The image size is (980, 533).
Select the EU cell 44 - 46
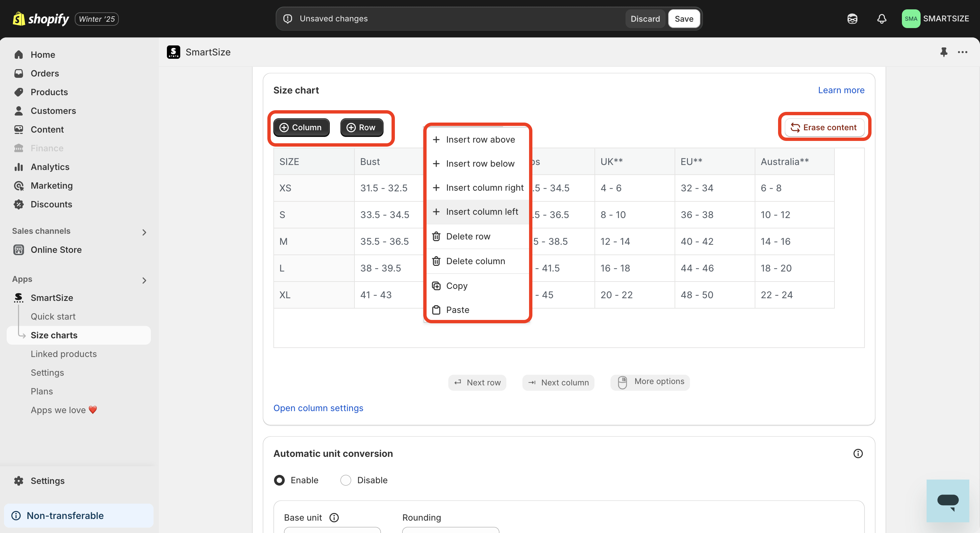[x=714, y=268]
